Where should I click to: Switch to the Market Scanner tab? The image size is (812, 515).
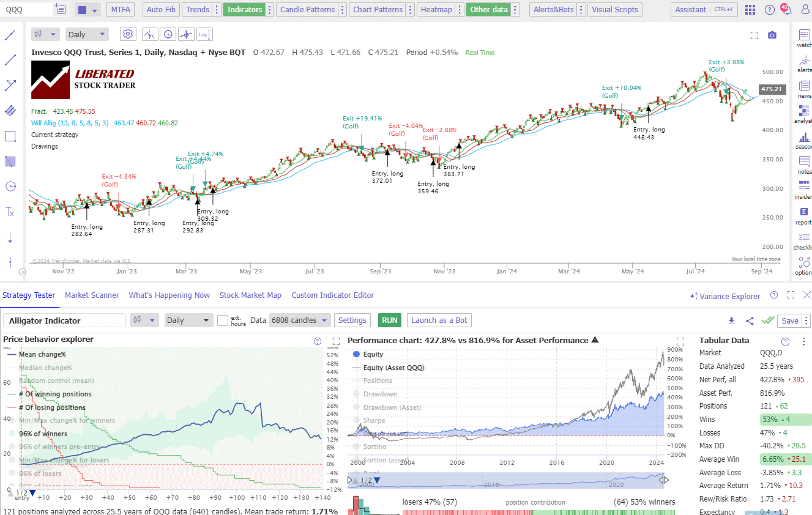tap(92, 295)
